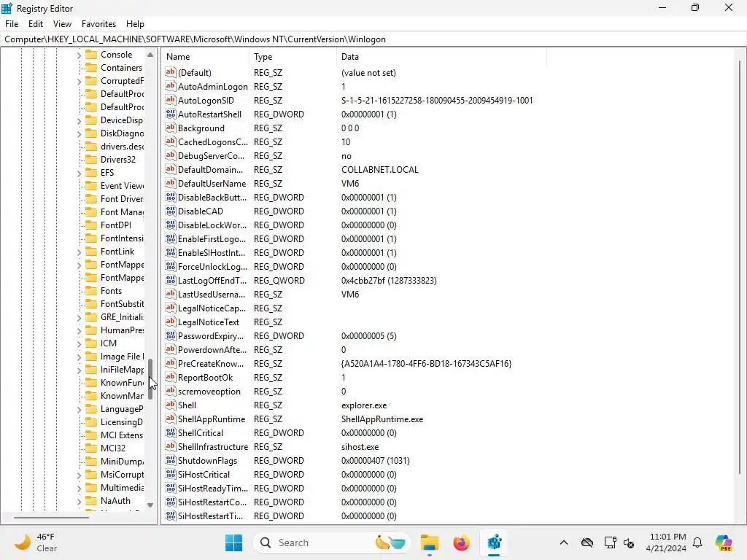Viewport: 747px width, 560px height.
Task: Click the tree pane horizontal scrollbar
Action: click(x=51, y=517)
